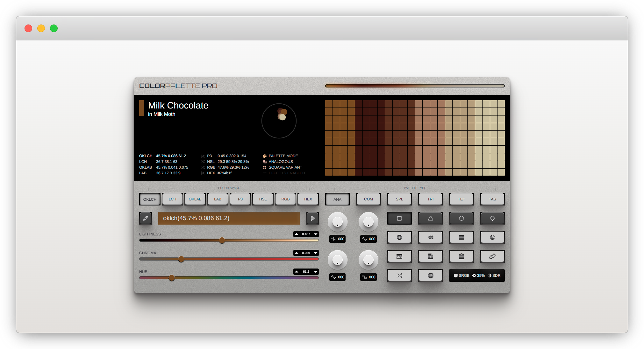Increase chroma value with up arrow

coord(297,253)
